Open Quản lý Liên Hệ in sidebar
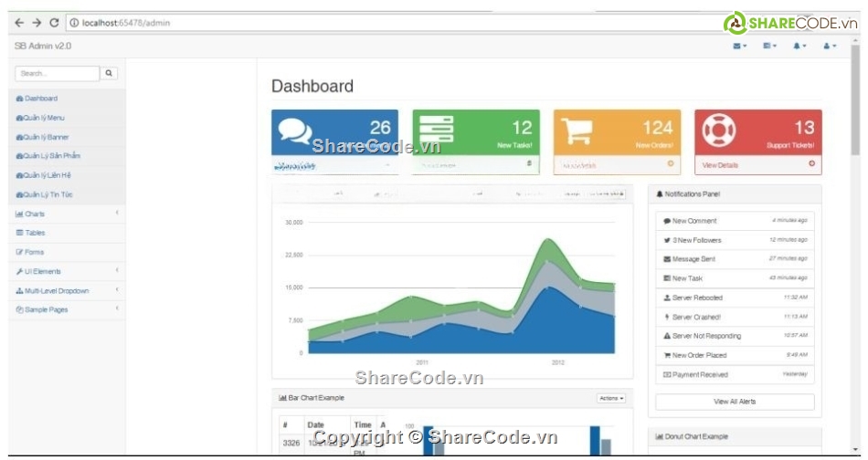Viewport: 868px width, 460px height. pyautogui.click(x=67, y=175)
